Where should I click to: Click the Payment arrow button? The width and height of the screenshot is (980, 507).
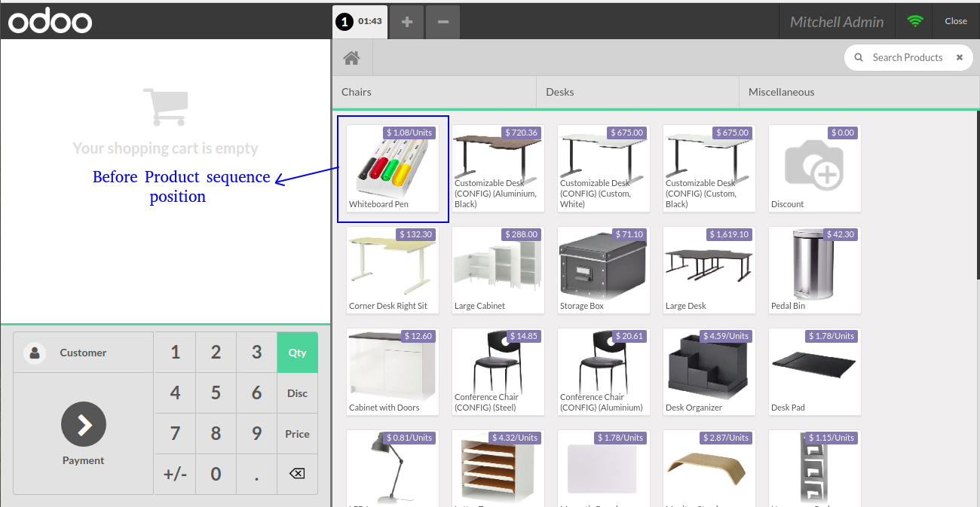coord(84,425)
